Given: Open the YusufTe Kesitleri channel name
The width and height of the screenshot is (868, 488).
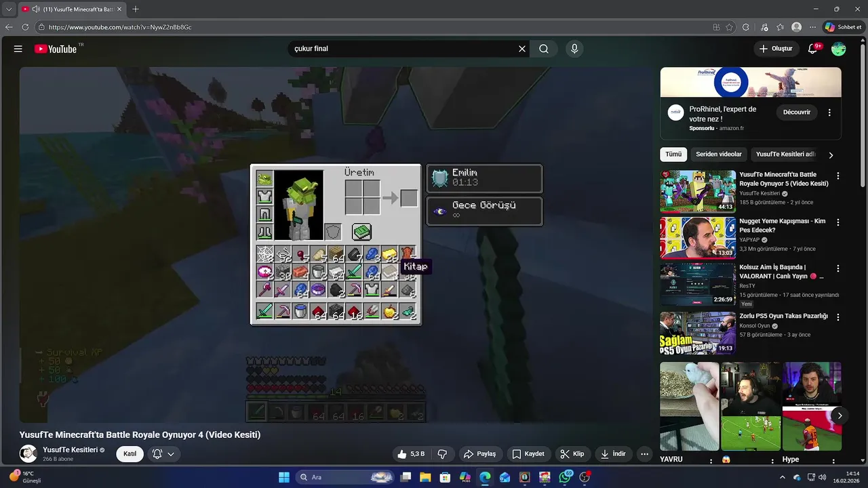Looking at the screenshot, I should coord(71,450).
